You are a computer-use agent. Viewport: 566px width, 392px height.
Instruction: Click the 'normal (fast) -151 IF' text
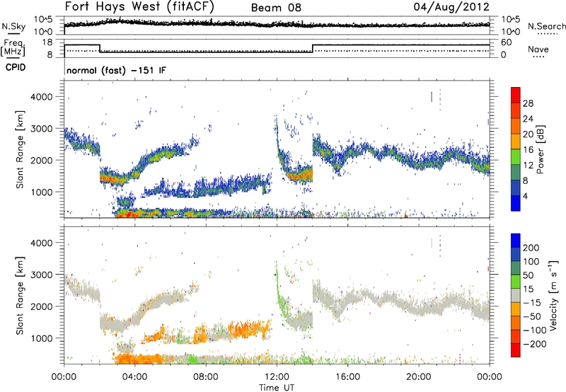[116, 70]
